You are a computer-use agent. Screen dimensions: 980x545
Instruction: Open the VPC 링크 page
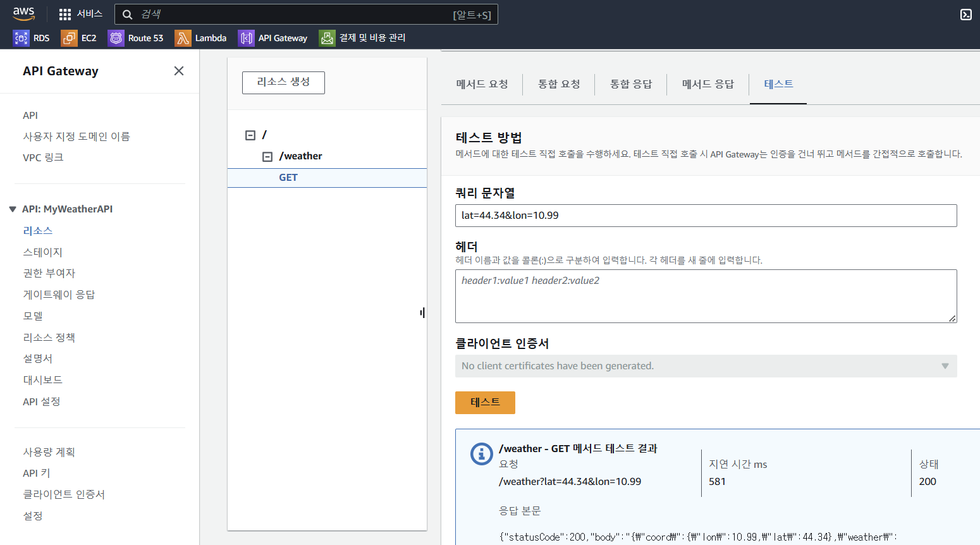[43, 157]
